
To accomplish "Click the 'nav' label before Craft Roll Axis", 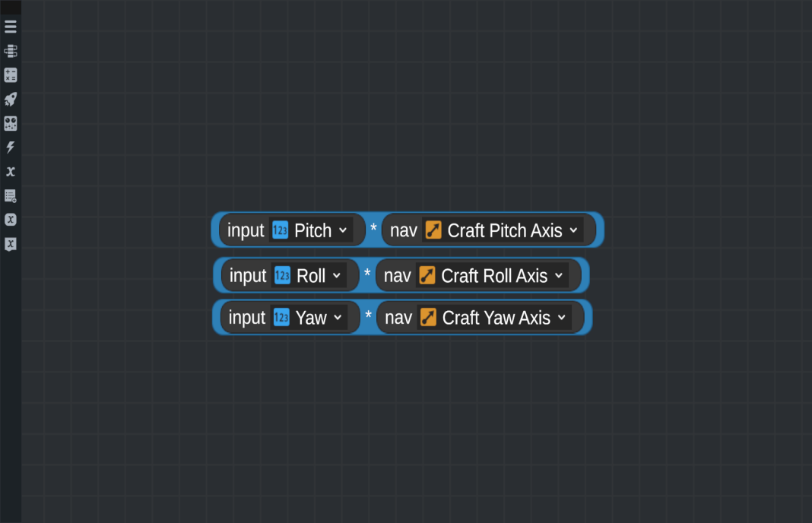I will point(397,276).
